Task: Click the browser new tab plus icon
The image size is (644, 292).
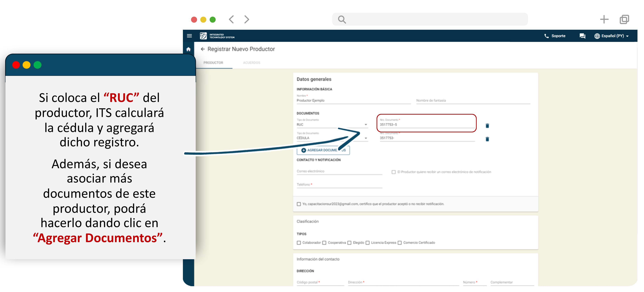Action: point(604,19)
